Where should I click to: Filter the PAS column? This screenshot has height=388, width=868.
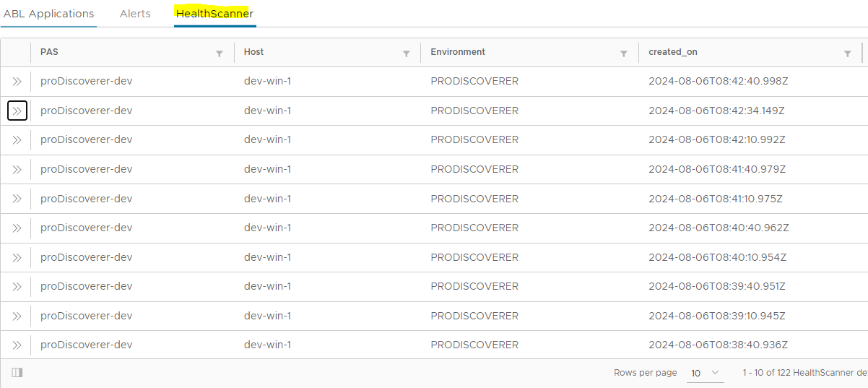pyautogui.click(x=220, y=53)
